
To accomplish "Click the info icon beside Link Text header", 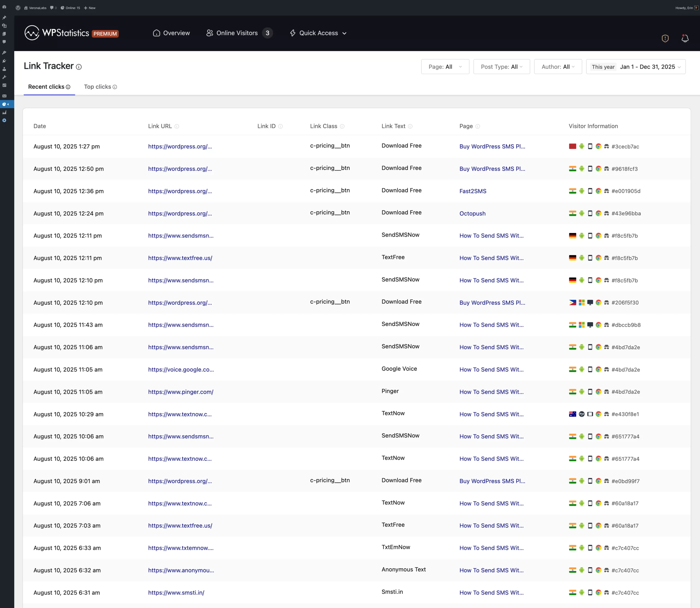I will (x=410, y=126).
